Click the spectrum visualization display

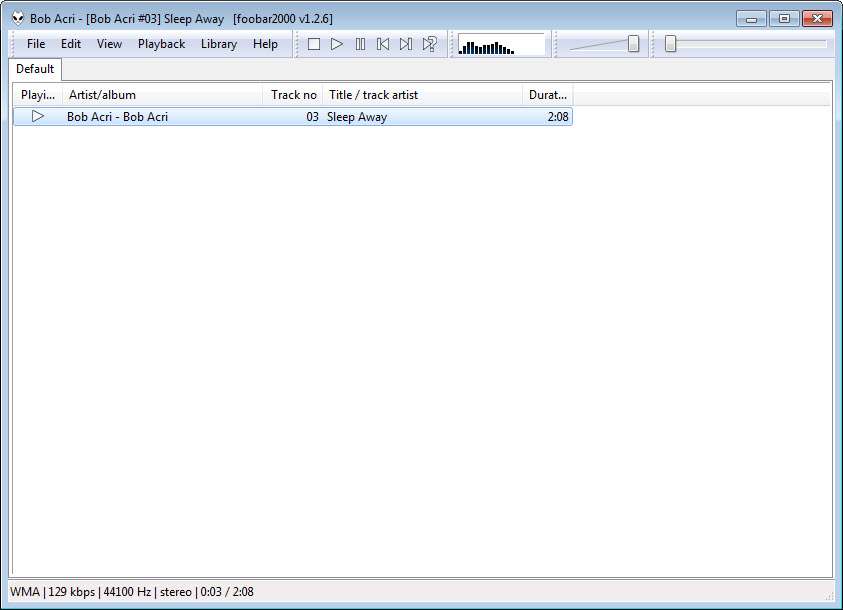point(501,45)
